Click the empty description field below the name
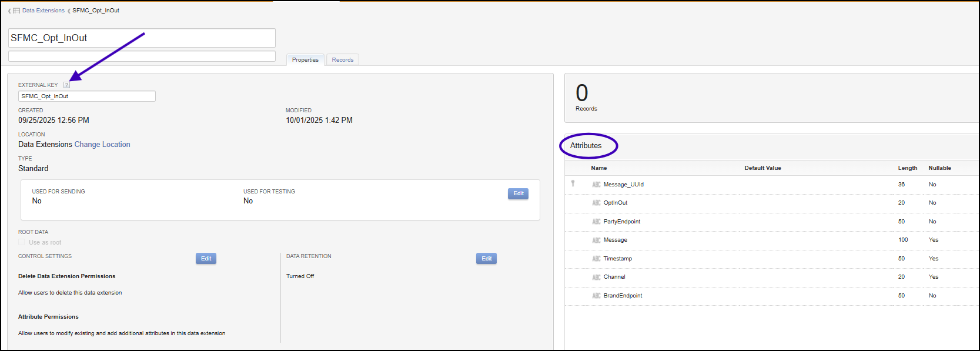The image size is (980, 351). [142, 56]
